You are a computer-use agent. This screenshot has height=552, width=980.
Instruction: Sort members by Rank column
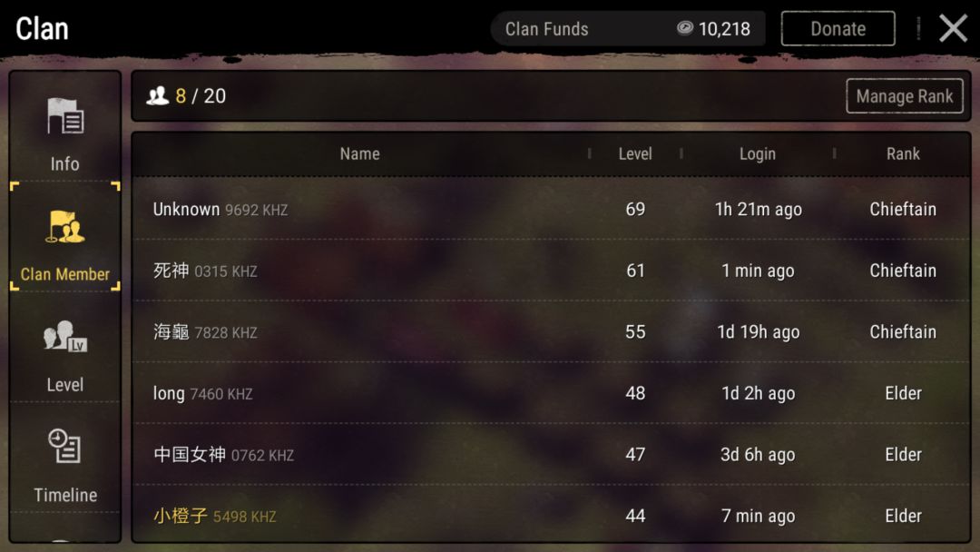point(903,153)
